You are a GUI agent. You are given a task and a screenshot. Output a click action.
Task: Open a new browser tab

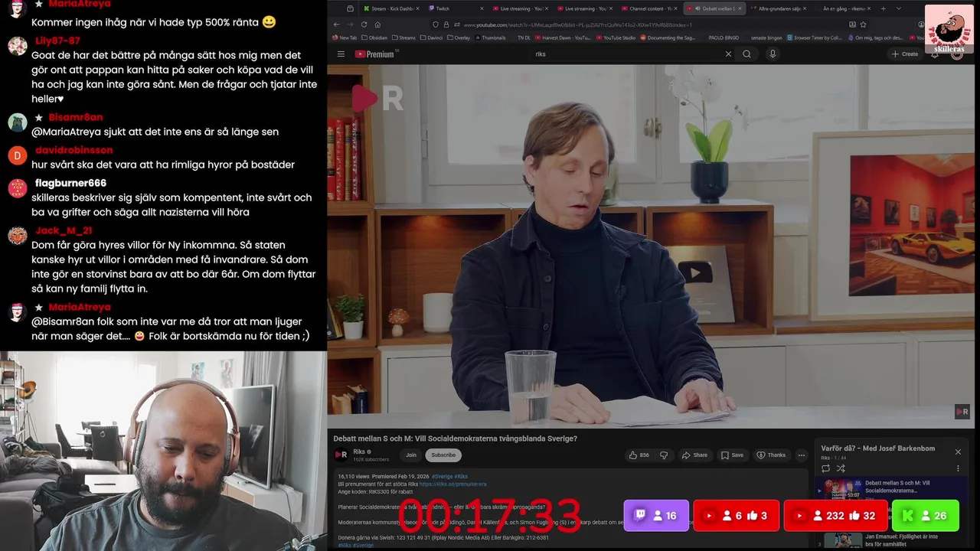pos(884,8)
